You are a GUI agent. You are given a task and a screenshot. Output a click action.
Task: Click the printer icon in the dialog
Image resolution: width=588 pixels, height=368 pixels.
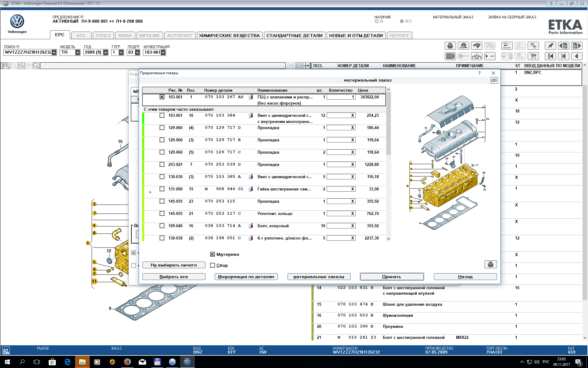click(x=491, y=264)
